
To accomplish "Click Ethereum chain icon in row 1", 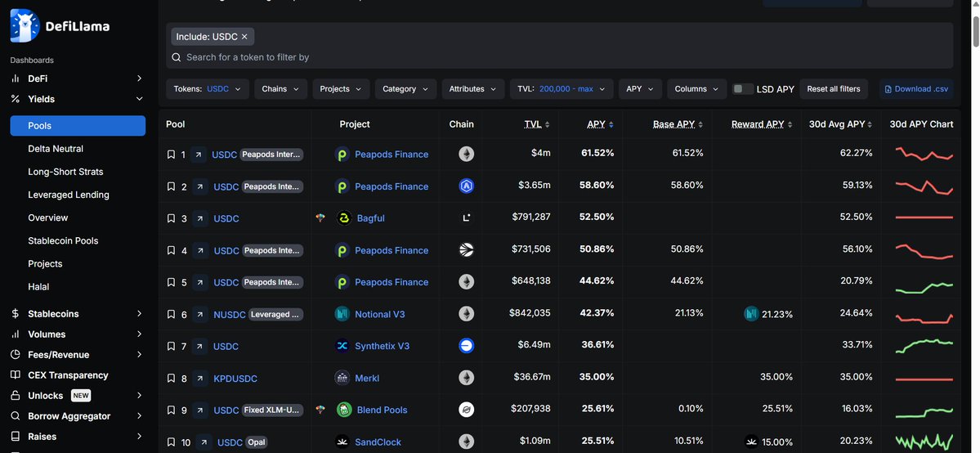I will click(466, 154).
